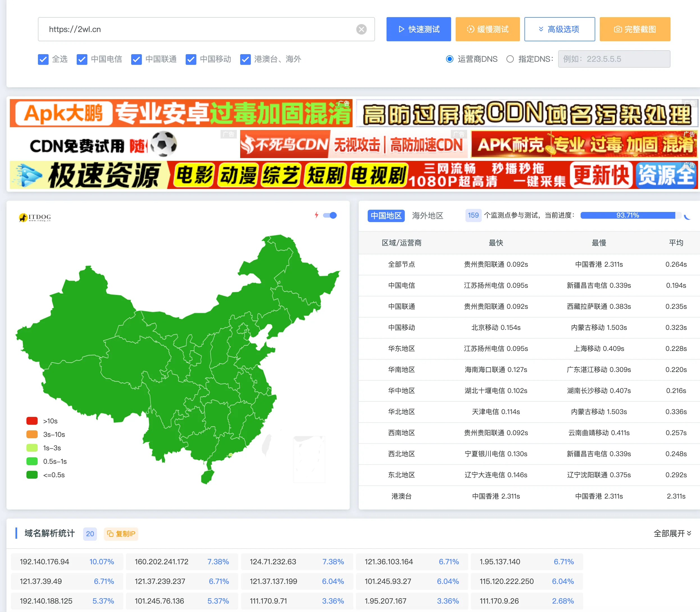Expand 高级选项 dropdown
Image resolution: width=700 pixels, height=612 pixels.
(x=559, y=29)
